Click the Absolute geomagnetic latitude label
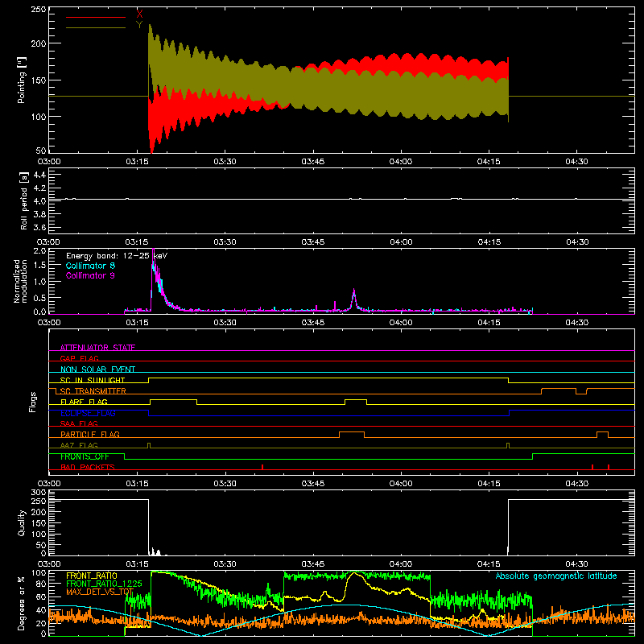Screen dimensions: 644x644 (556, 576)
